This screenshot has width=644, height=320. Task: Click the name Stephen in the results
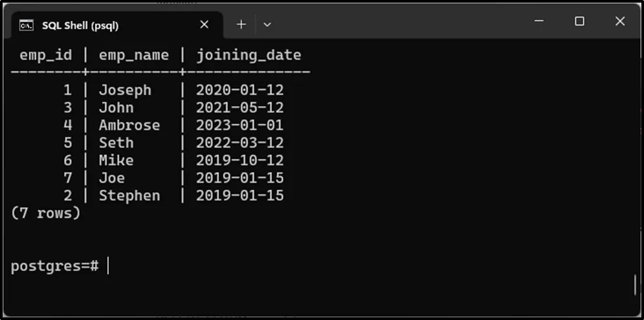click(129, 196)
